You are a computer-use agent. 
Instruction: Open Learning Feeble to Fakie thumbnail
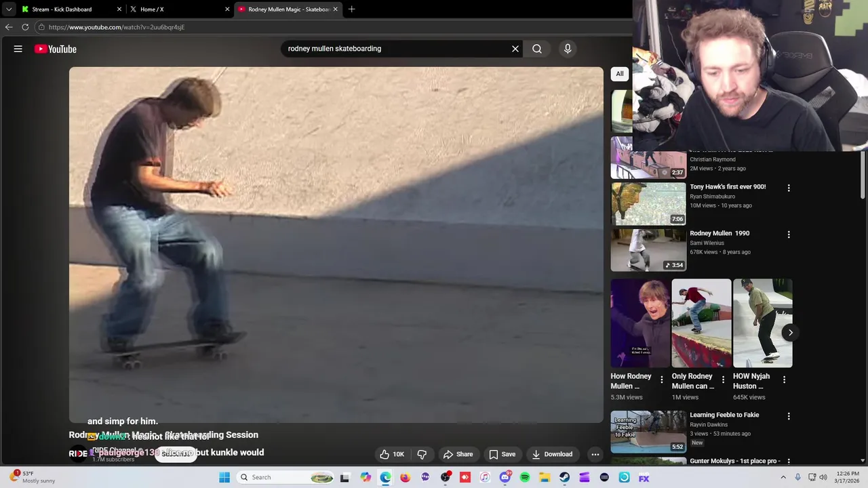648,432
